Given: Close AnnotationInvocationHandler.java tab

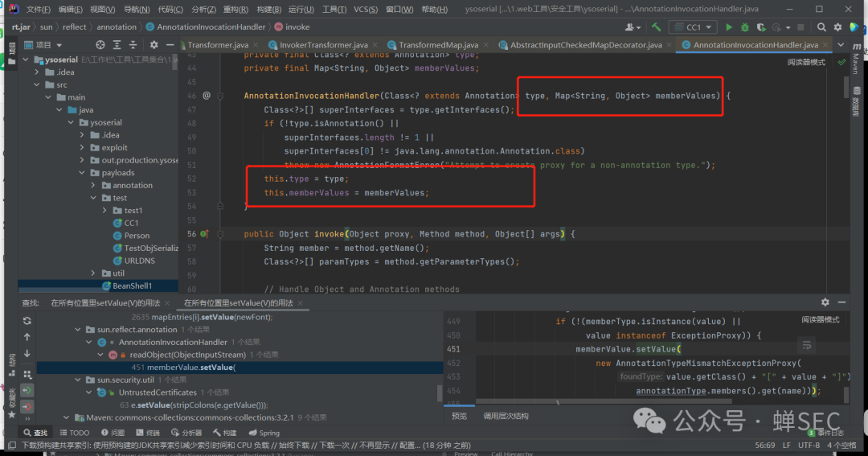Looking at the screenshot, I should click(x=825, y=45).
